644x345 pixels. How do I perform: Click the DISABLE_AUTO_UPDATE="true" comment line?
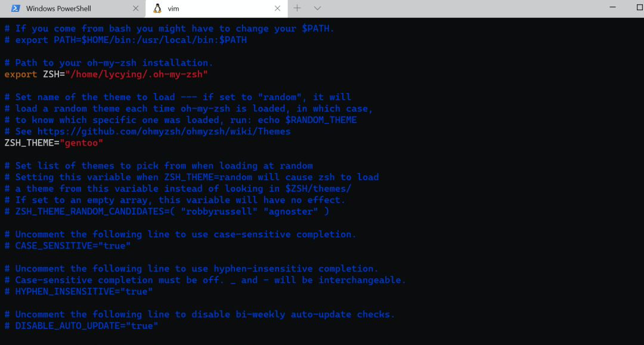(x=81, y=326)
